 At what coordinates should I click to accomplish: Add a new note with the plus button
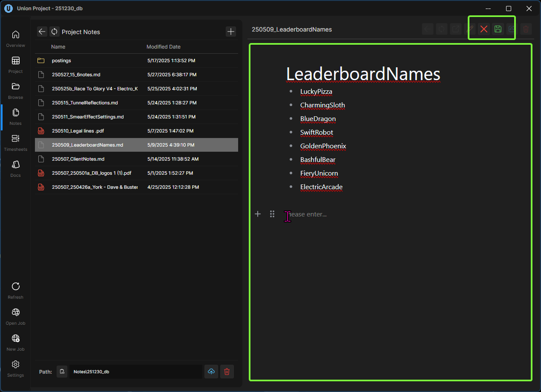tap(230, 32)
